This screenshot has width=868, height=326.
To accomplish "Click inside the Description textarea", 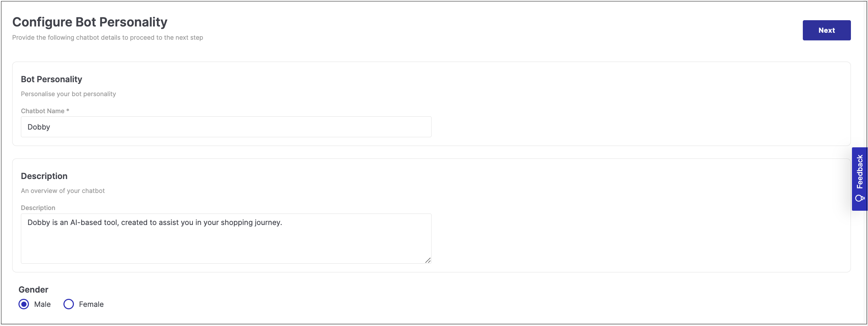I will pos(226,239).
